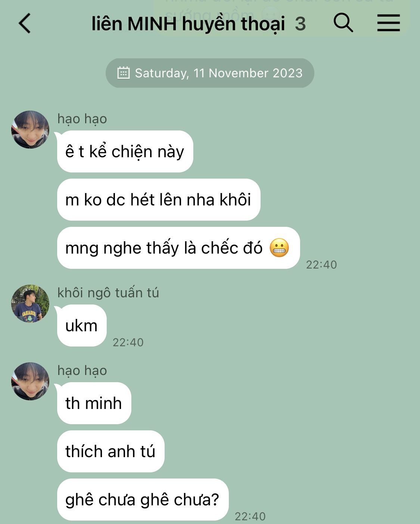Tap hạo hạo's avatar near "th minh"
This screenshot has width=420, height=524.
click(x=30, y=381)
